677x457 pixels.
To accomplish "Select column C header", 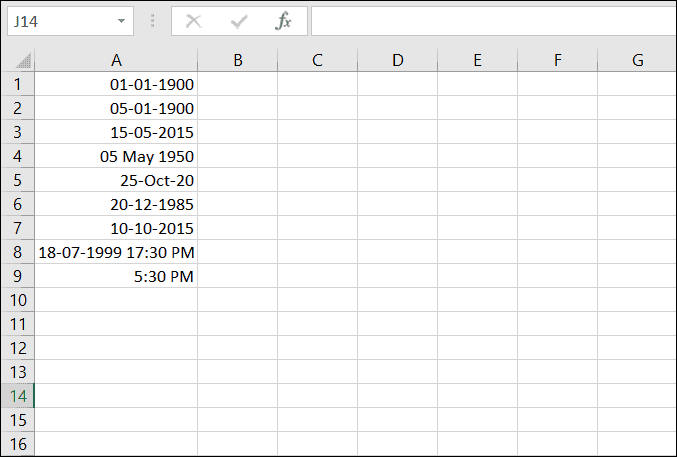I will (x=317, y=60).
